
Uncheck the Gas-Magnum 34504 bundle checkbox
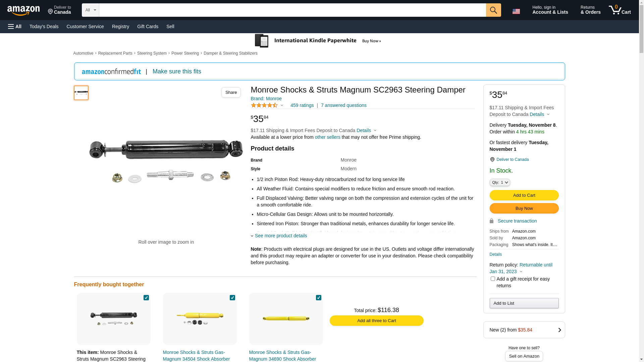[232, 298]
